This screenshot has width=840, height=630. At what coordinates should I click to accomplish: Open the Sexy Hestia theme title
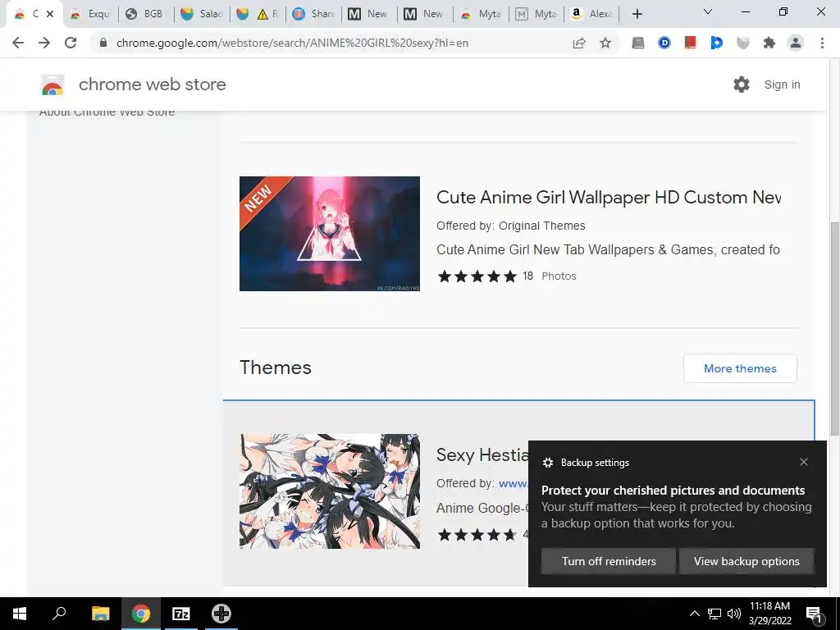tap(482, 454)
